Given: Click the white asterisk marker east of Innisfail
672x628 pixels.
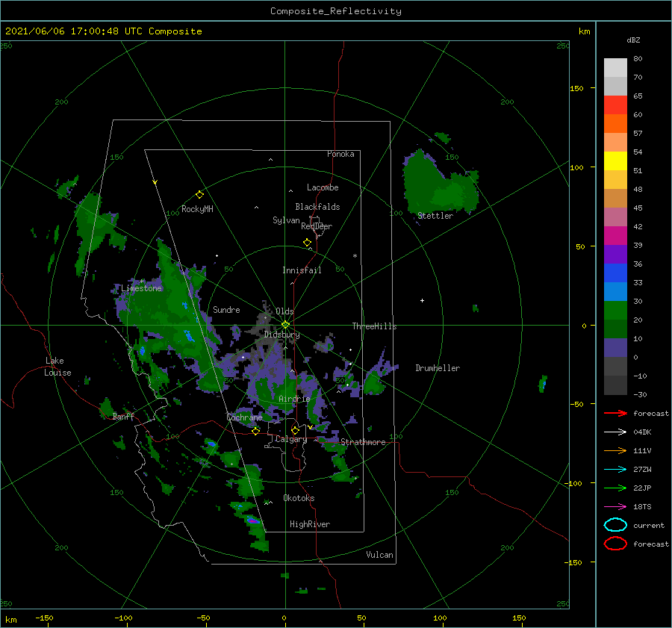Looking at the screenshot, I should tap(355, 256).
